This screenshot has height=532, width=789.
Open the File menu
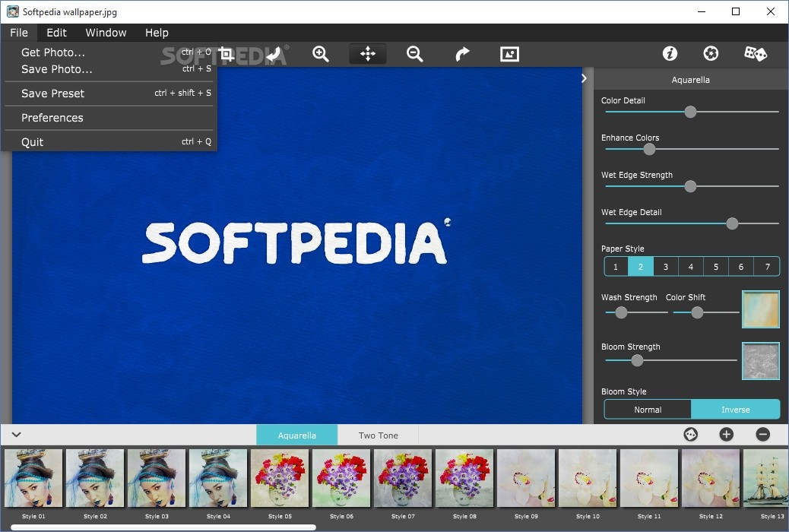(x=19, y=33)
